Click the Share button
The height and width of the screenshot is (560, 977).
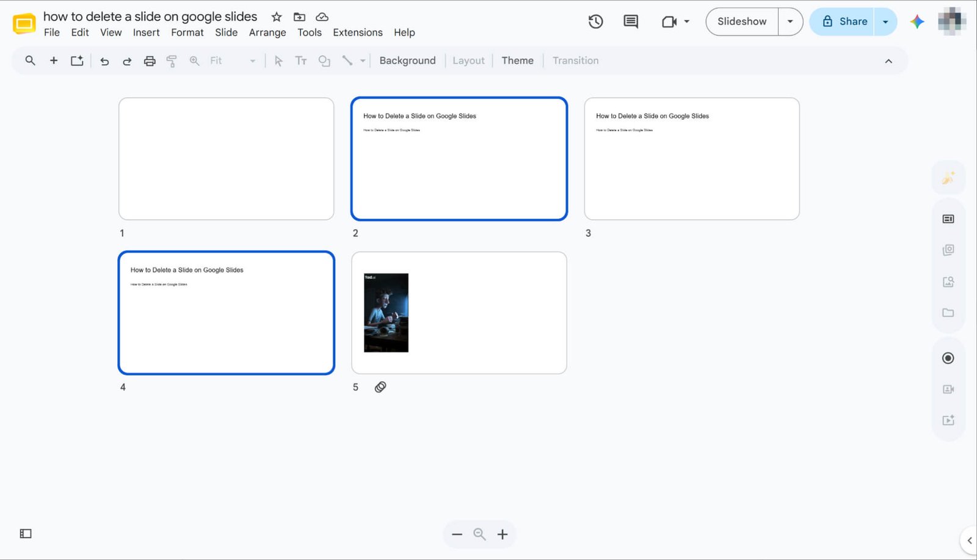point(842,21)
